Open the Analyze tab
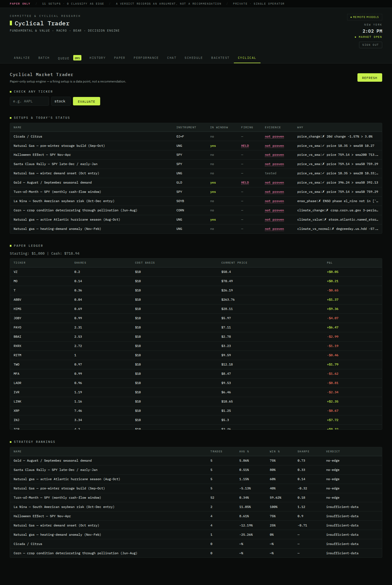This screenshot has width=392, height=585. pyautogui.click(x=22, y=58)
